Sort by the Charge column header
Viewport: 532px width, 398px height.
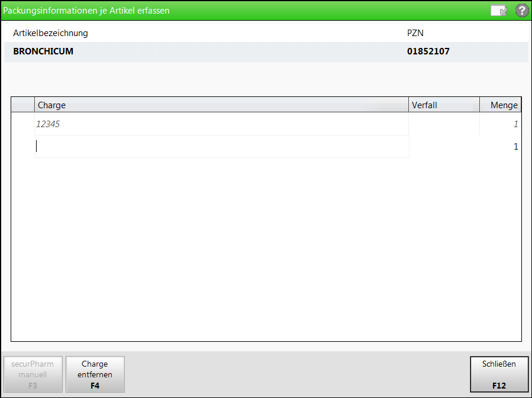pyautogui.click(x=221, y=105)
